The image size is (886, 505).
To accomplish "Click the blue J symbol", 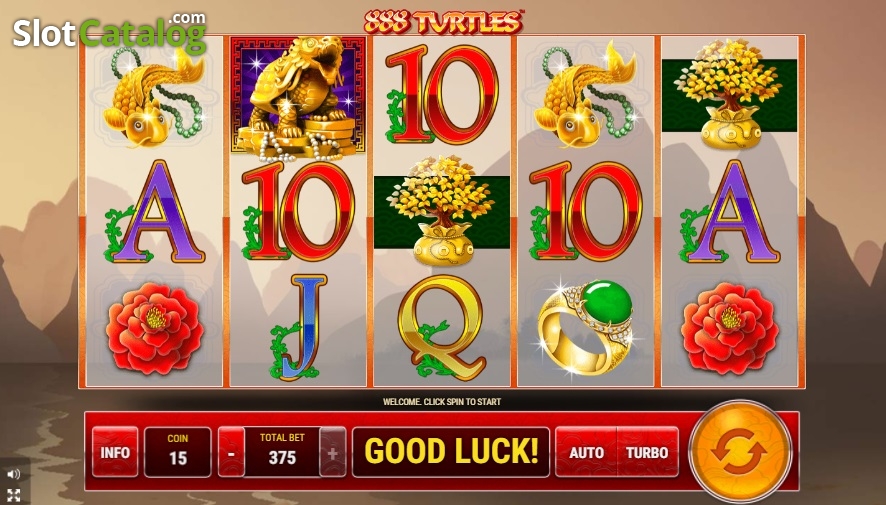I will tap(297, 328).
